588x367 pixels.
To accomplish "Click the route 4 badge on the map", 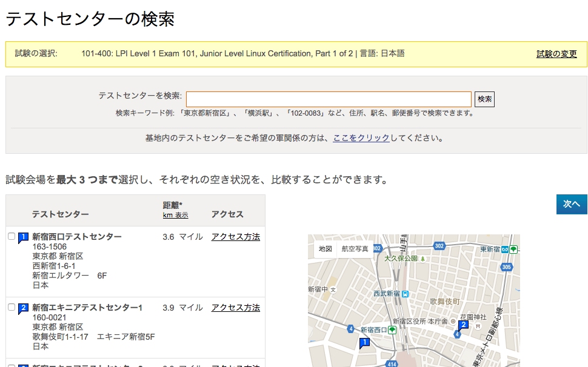I will 350,329.
